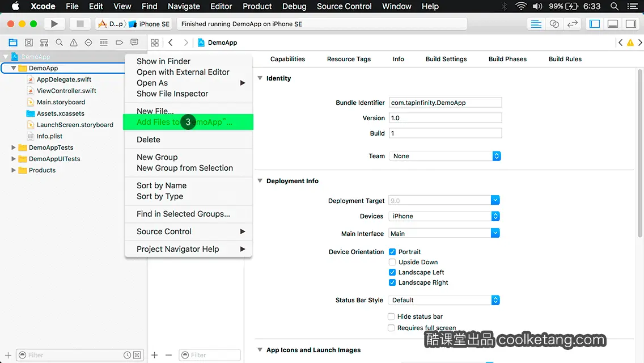Open the Status Bar Style dropdown

(x=444, y=300)
